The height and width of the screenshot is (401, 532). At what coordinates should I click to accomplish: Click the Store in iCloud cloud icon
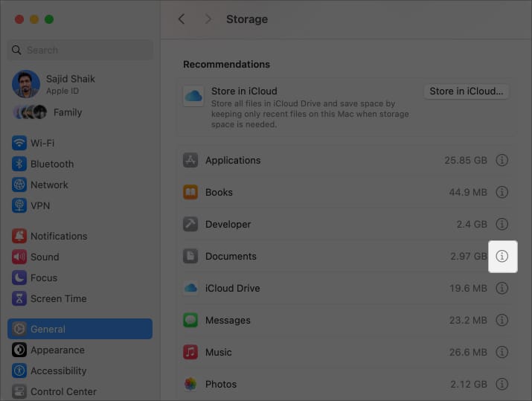[193, 97]
